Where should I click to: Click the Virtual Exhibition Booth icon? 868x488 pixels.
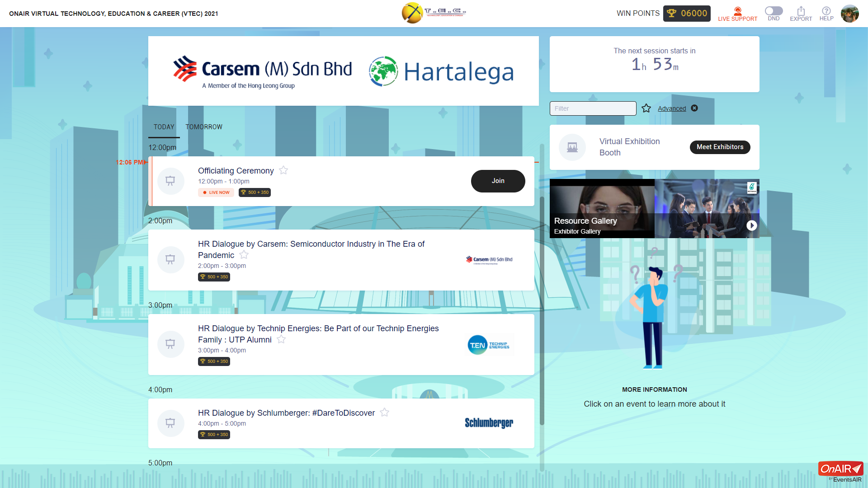tap(572, 147)
